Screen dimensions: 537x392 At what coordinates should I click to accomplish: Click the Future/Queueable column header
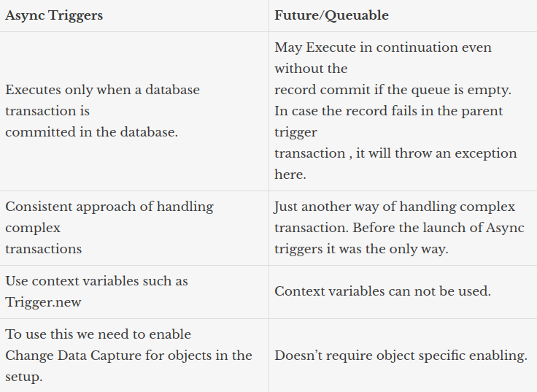point(331,15)
